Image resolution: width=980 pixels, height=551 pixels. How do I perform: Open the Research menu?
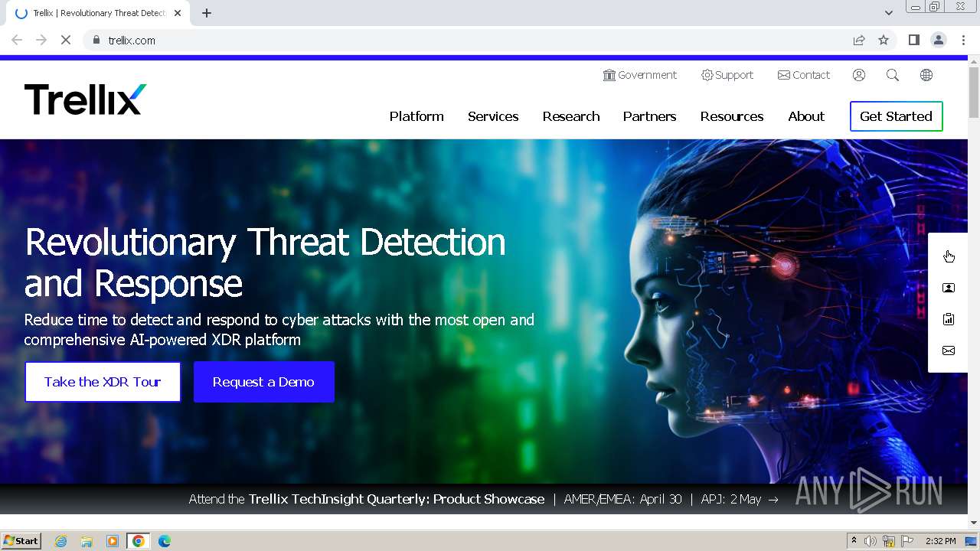(571, 116)
